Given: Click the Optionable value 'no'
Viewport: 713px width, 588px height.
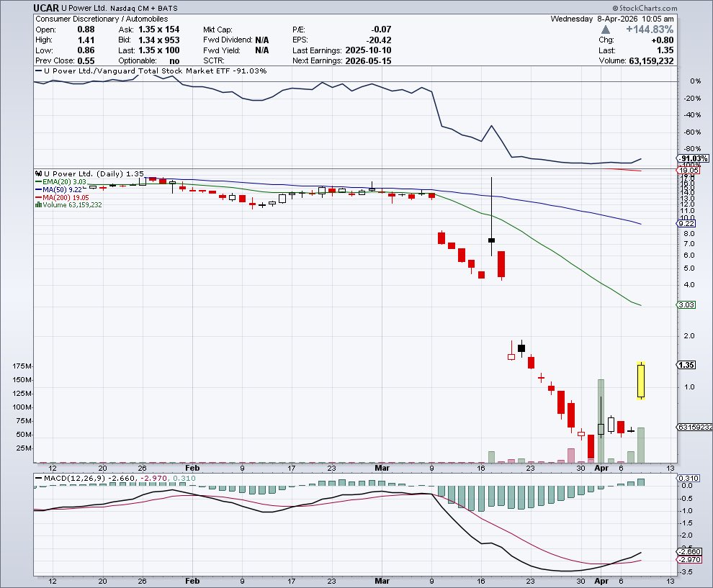Looking at the screenshot, I should coord(174,61).
